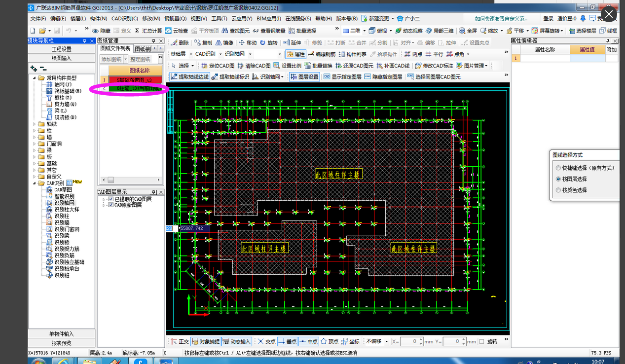Click 查找图元 (find element) tool
625x364 pixels.
235,31
